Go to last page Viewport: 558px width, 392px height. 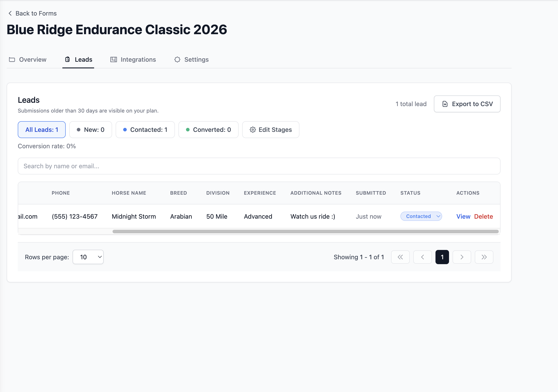click(484, 257)
